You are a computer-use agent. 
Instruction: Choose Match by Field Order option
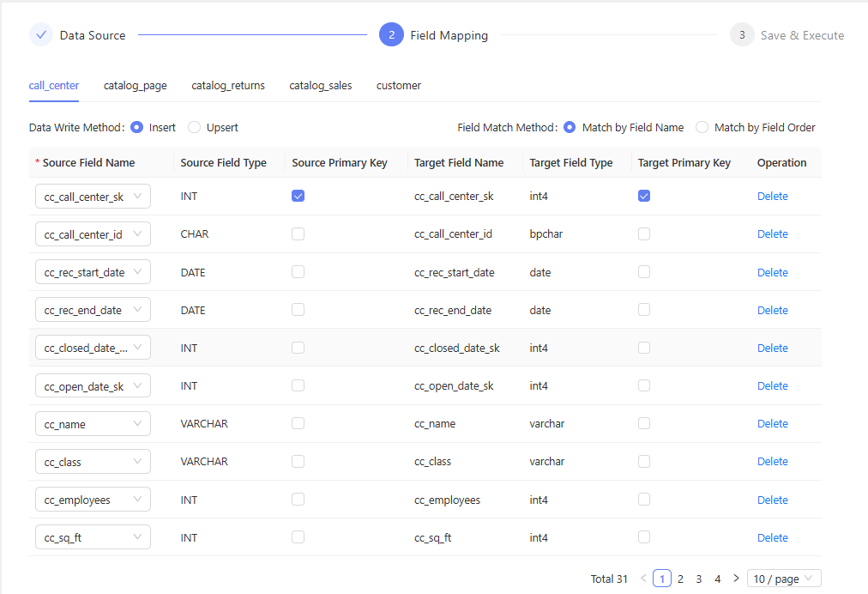click(702, 128)
